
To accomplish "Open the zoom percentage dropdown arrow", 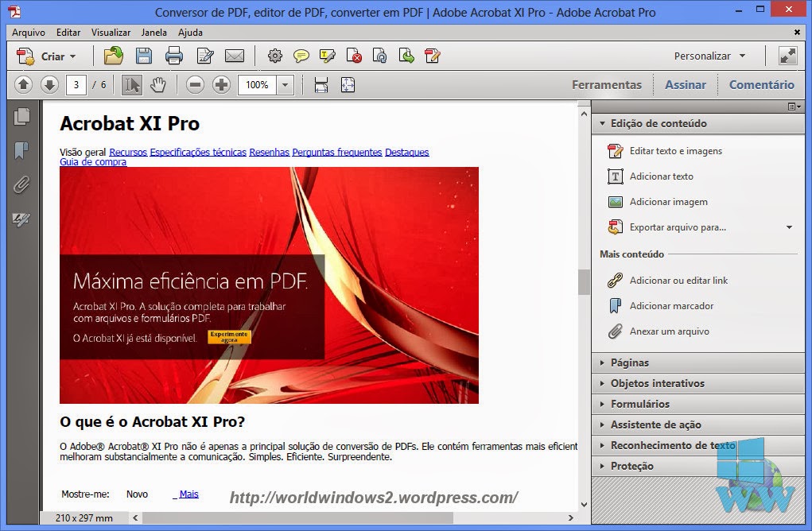I will (285, 85).
